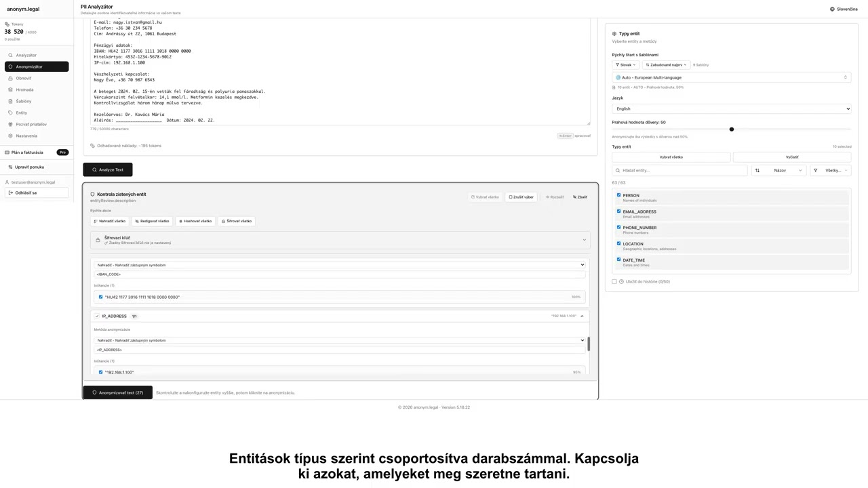The width and height of the screenshot is (868, 488).
Task: Collapse the IP_ADDRESS section chevron
Action: pyautogui.click(x=582, y=316)
